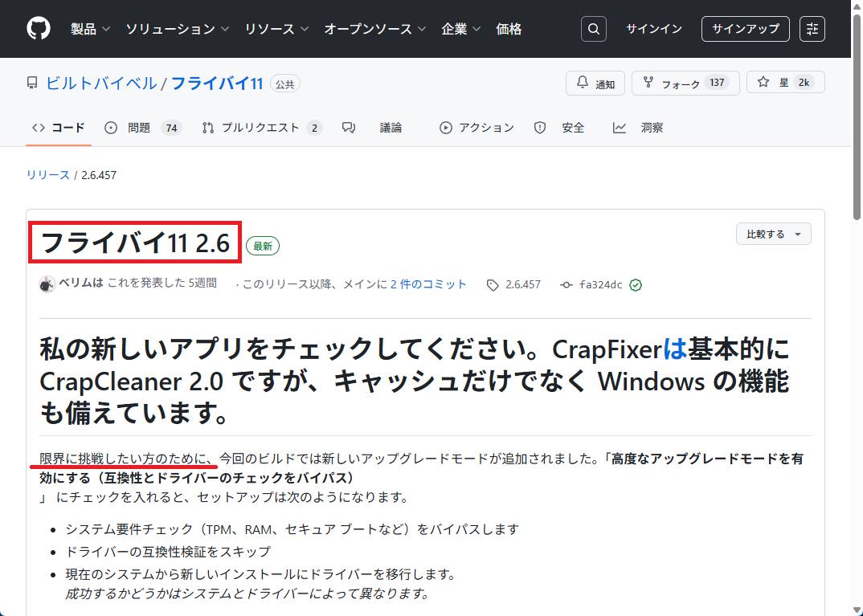863x616 pixels.
Task: Click the ドライバーの互換性検証をスキップ bullet text
Action: [168, 552]
